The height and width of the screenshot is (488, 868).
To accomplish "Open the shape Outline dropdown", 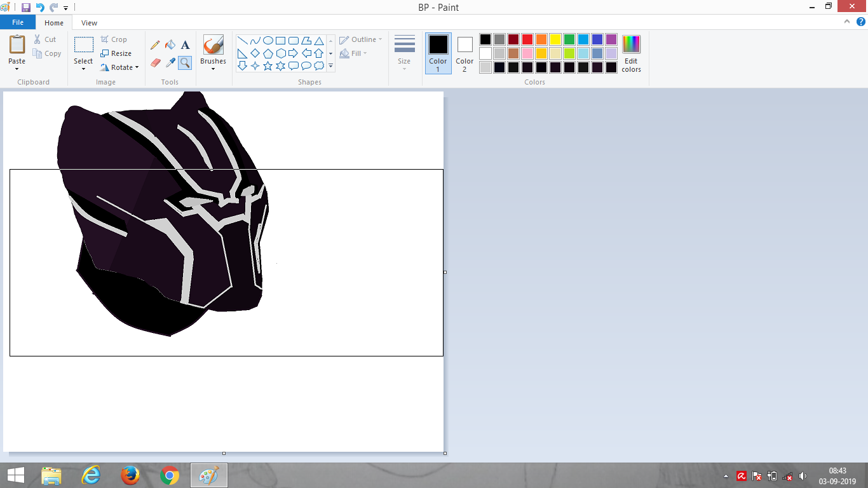I will (360, 39).
